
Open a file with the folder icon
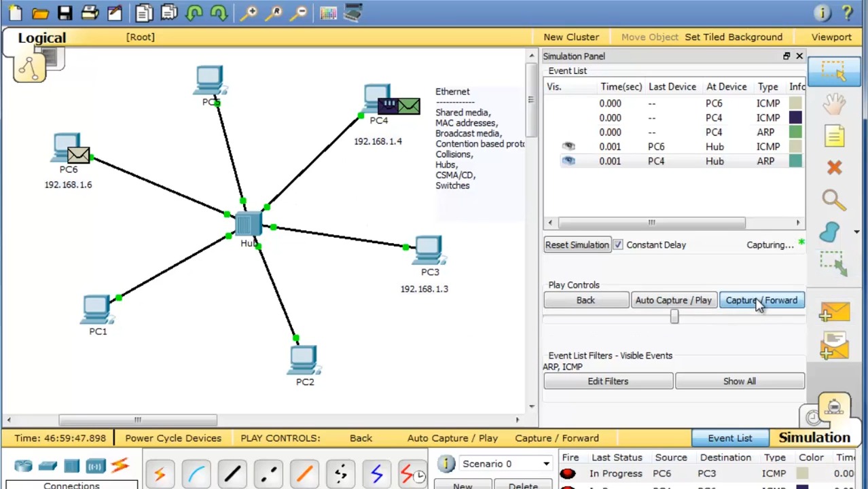click(x=40, y=13)
